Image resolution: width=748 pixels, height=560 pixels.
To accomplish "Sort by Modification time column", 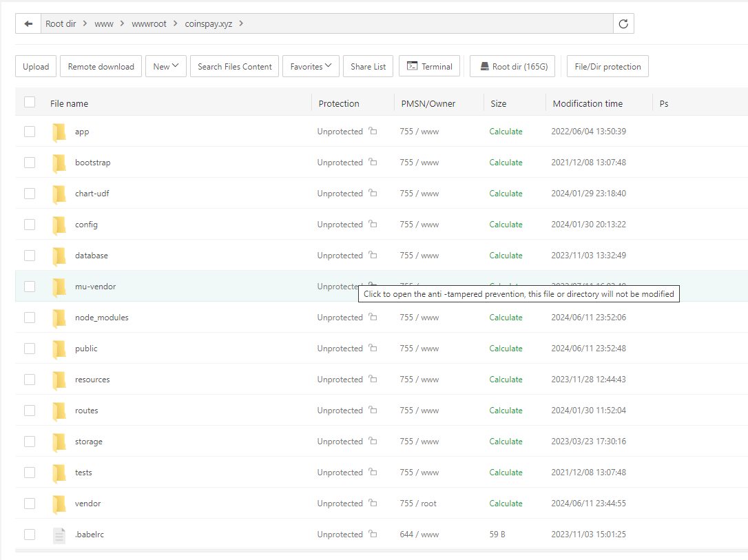I will coord(588,103).
